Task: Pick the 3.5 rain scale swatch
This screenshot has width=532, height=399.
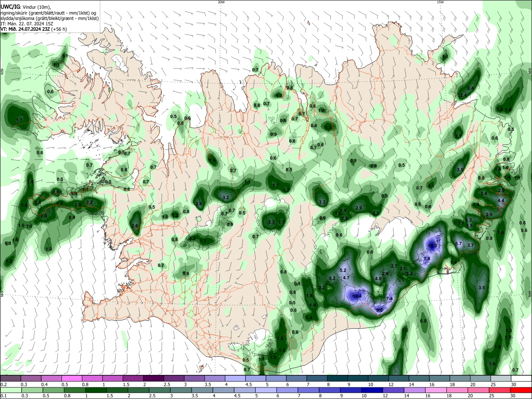Action: pos(201,390)
